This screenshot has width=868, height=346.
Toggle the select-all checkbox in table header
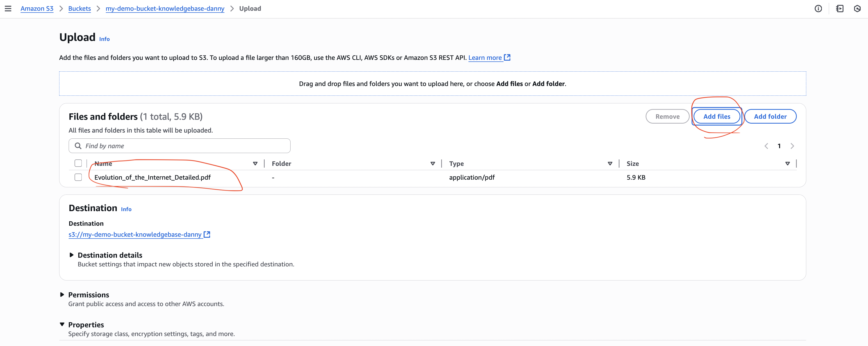pos(78,163)
